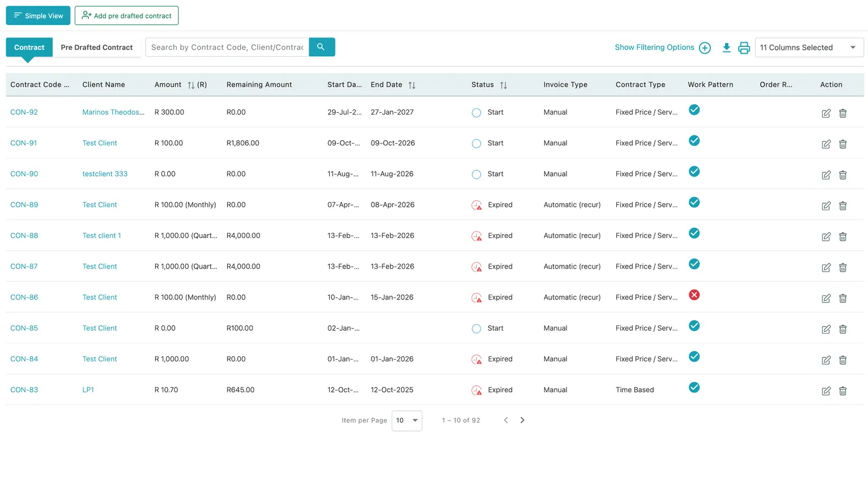868x494 pixels.
Task: Click Expired status icon for CON-89
Action: pos(477,205)
